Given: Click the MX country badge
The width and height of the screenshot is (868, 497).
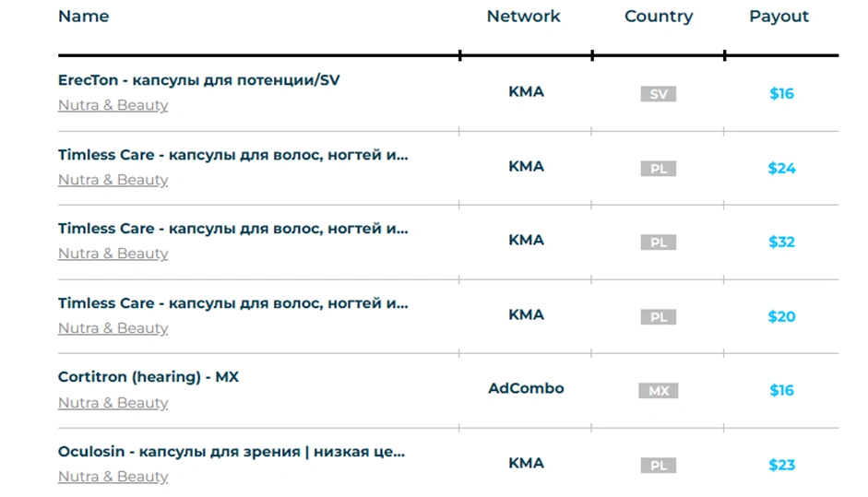Looking at the screenshot, I should 658,391.
